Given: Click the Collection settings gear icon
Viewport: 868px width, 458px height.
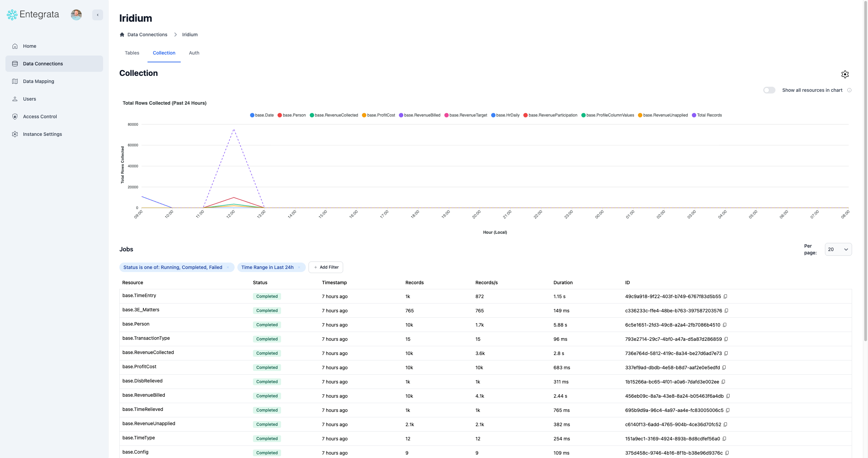Looking at the screenshot, I should click(x=845, y=74).
